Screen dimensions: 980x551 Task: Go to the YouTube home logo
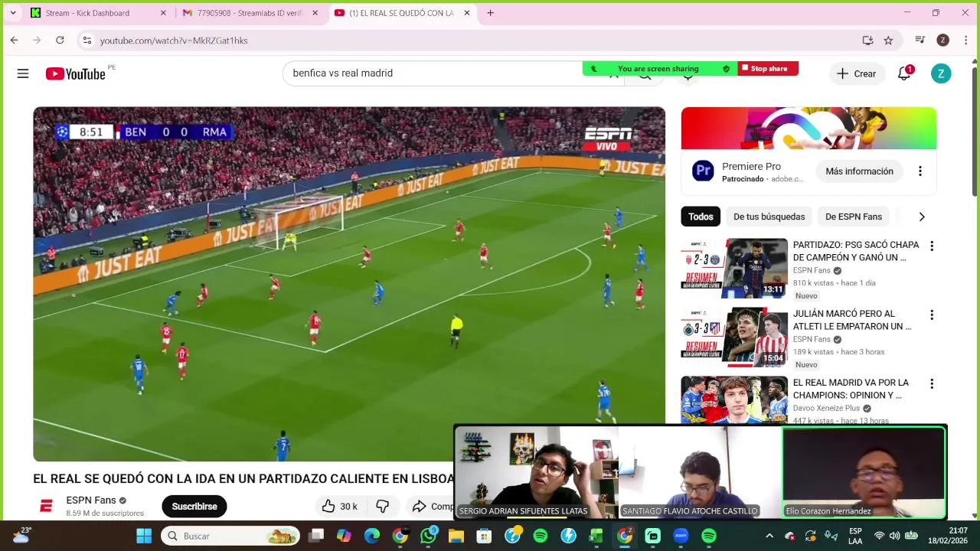pos(75,73)
